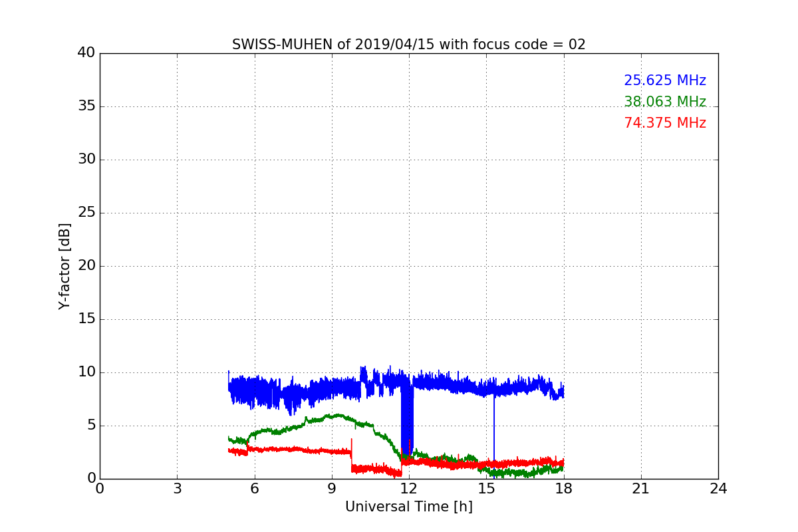
Task: Select the 38.063 MHz legend label
Action: tap(665, 102)
